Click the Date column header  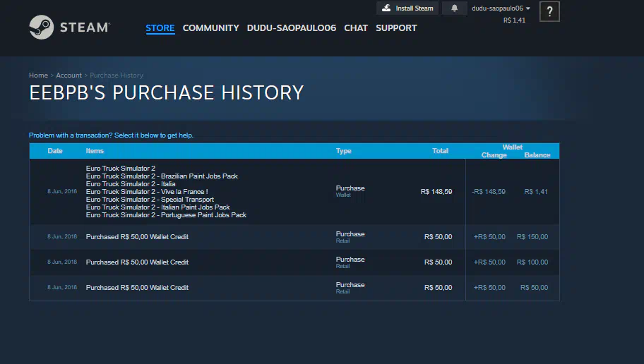click(x=55, y=151)
